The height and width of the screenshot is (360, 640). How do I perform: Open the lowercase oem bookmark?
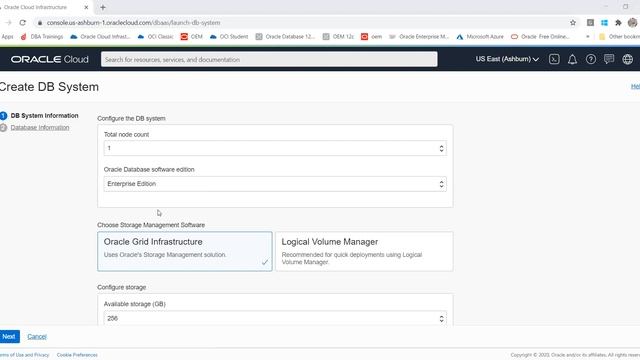371,37
